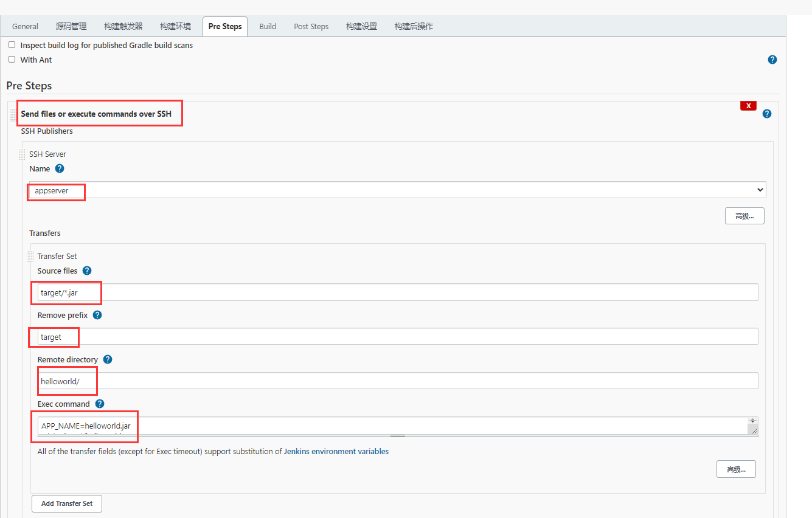Click the Pre Steps section heading
812x518 pixels.
(29, 86)
